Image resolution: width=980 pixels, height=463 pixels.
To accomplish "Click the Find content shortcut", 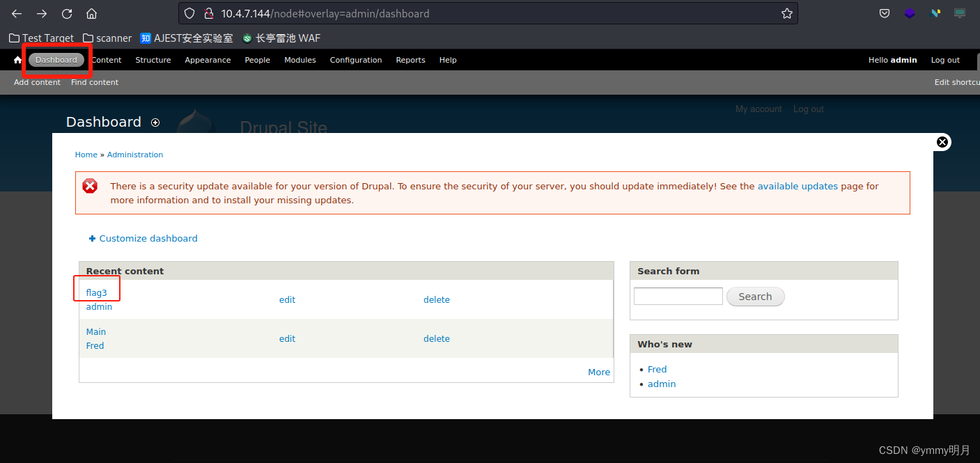I will pos(95,82).
